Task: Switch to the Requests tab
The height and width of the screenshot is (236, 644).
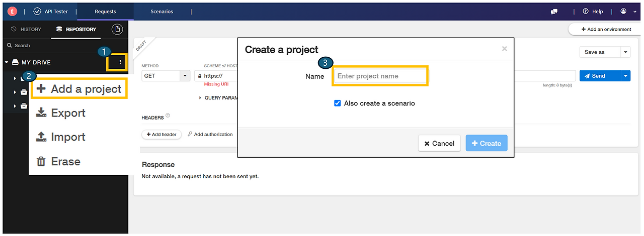Action: 105,12
